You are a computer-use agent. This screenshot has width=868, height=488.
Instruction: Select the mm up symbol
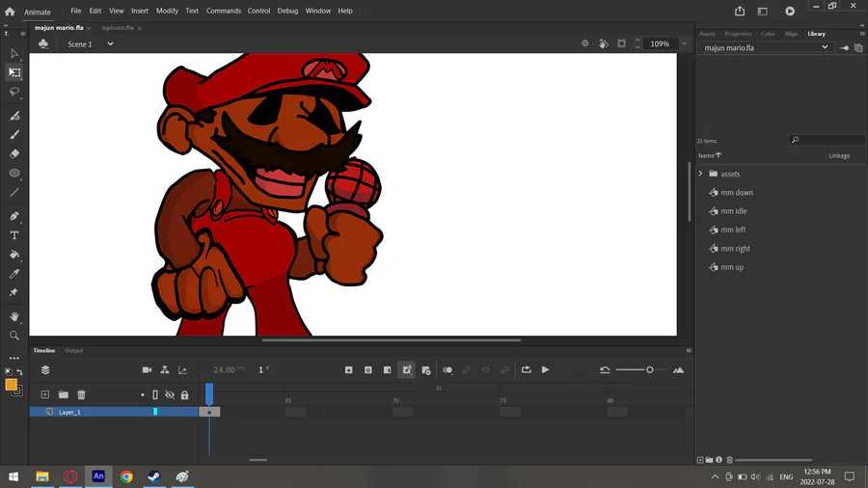pyautogui.click(x=732, y=267)
